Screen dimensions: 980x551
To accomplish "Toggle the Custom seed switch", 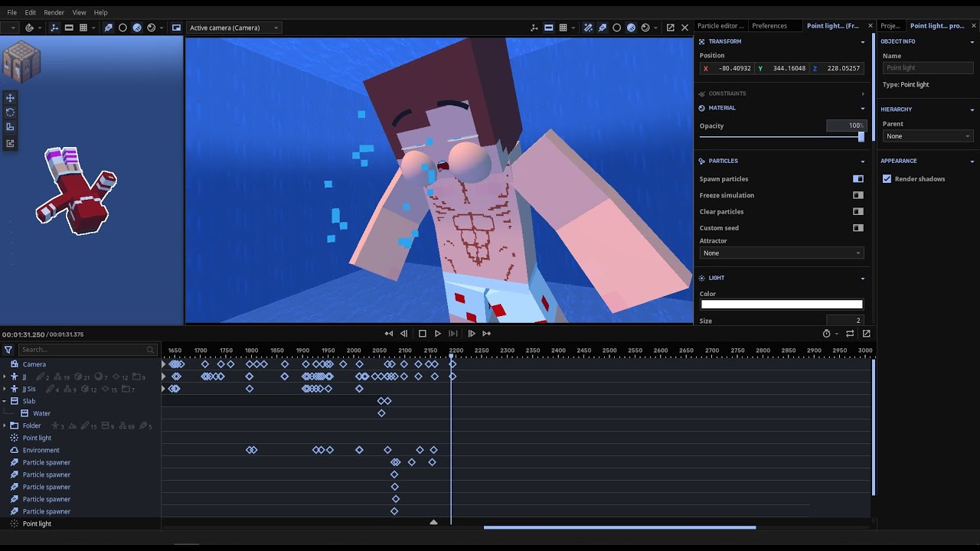I will click(858, 228).
